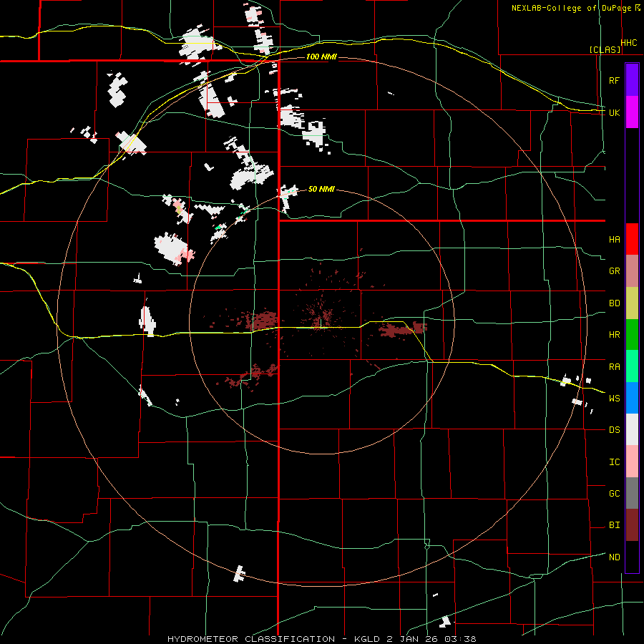Click the ND black legend block
This screenshot has width=644, height=644.
632,557
